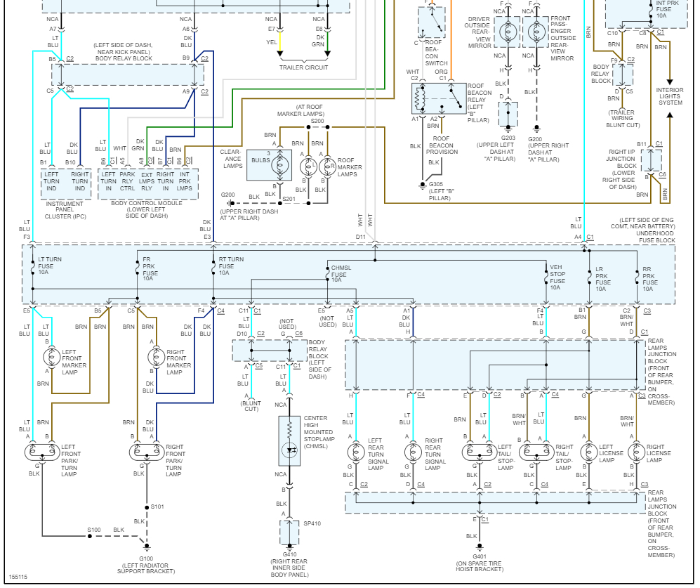This screenshot has height=588, width=700.
Task: Select the roof beacon relay coil symbol
Action: (x=418, y=99)
